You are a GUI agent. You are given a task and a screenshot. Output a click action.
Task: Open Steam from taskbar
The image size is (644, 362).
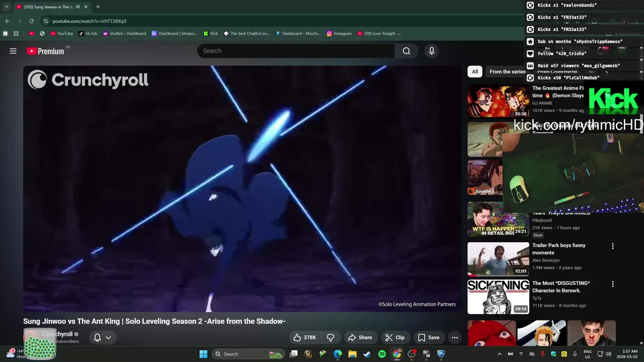pyautogui.click(x=367, y=354)
